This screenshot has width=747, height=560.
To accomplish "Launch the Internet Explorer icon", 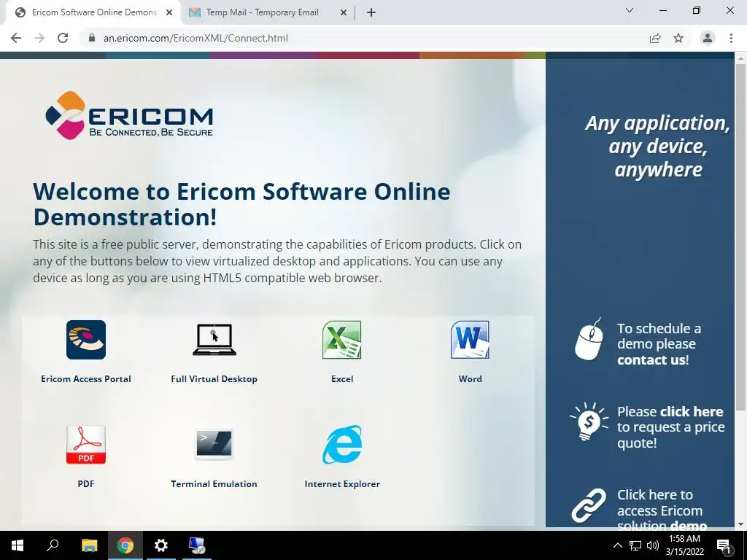I will pos(342,445).
